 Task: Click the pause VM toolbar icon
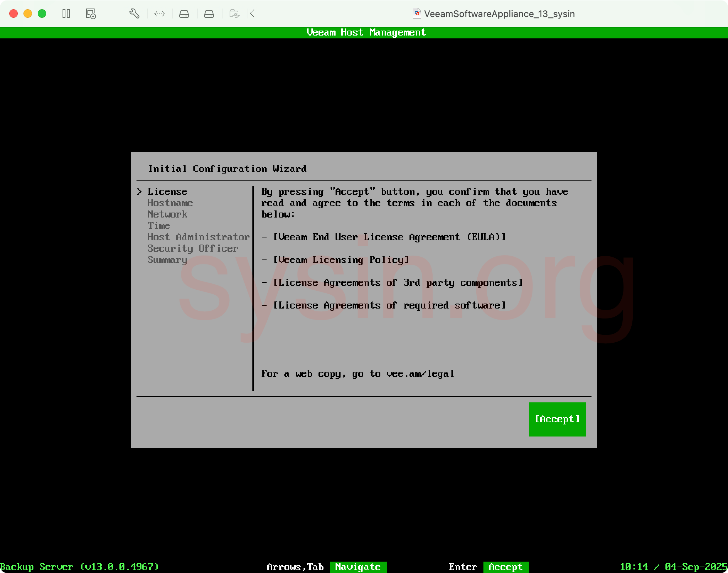[66, 14]
